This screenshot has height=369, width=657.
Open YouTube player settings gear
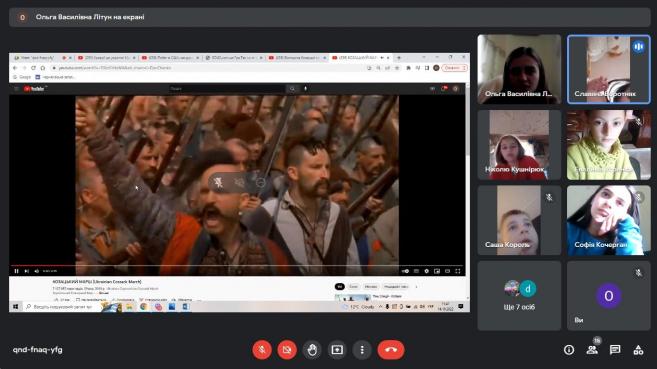[x=427, y=271]
